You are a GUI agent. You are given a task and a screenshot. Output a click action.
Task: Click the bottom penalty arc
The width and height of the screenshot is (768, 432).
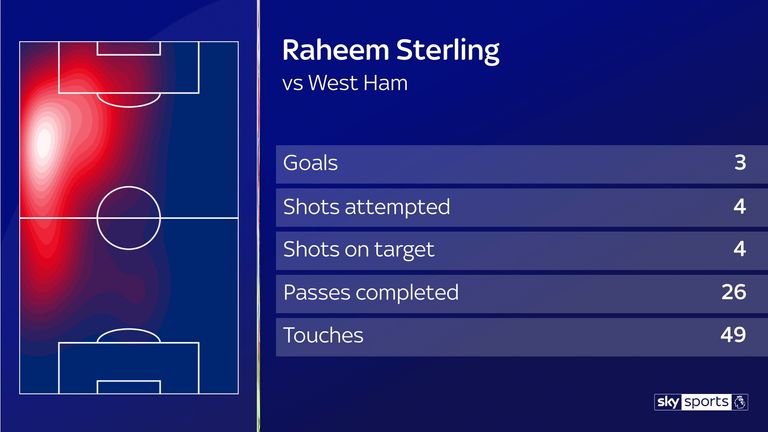click(x=128, y=336)
